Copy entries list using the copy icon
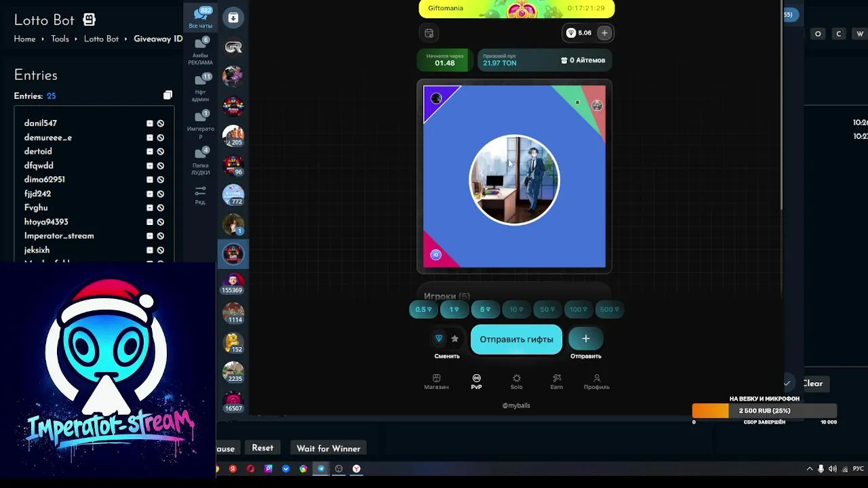This screenshot has height=488, width=868. [x=167, y=95]
